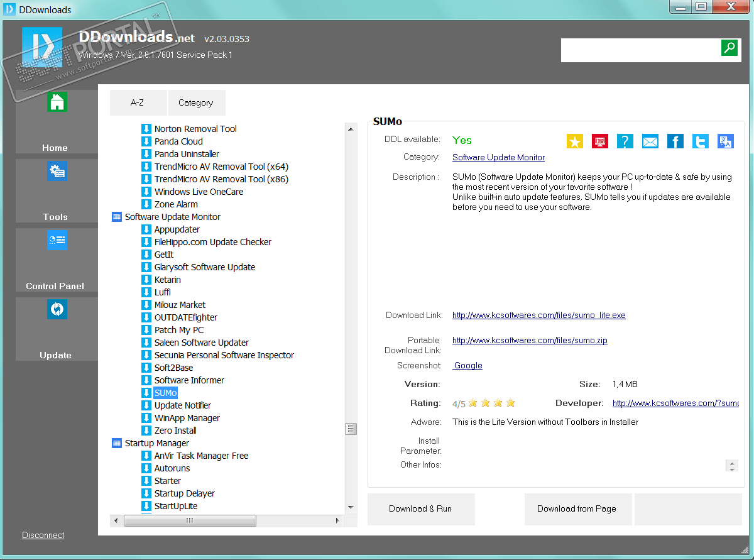Viewport: 754px width, 560px height.
Task: Click in the search input field
Action: click(x=641, y=50)
